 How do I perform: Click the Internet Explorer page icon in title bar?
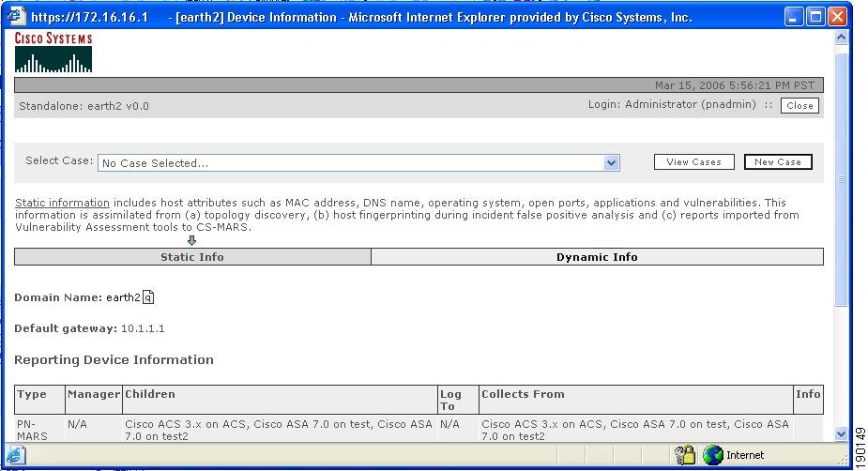click(17, 17)
